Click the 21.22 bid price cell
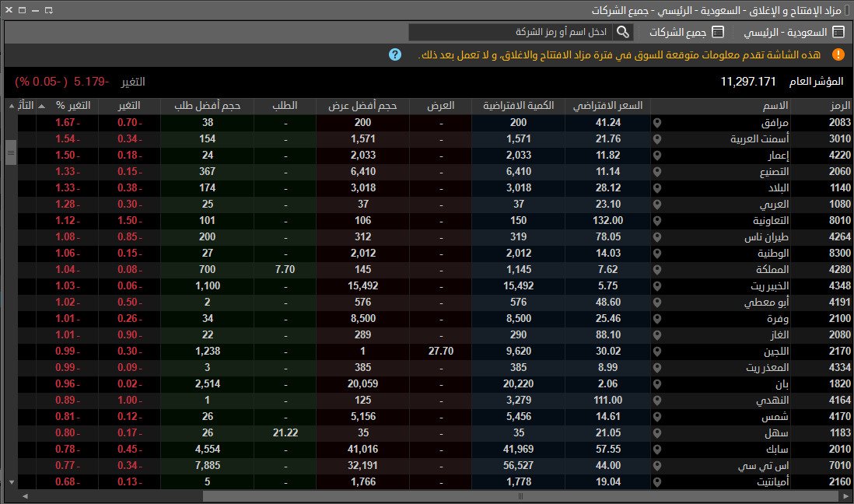This screenshot has width=854, height=504. point(285,433)
